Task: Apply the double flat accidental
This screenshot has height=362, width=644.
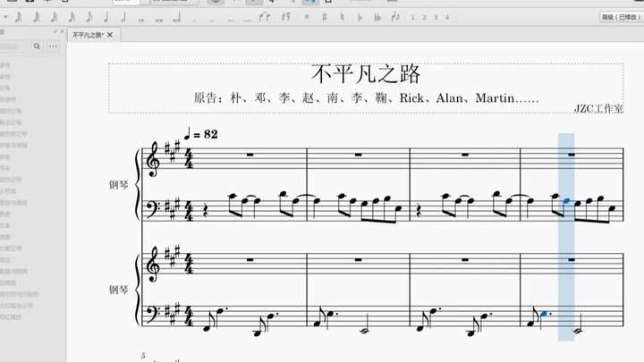Action: (378, 16)
